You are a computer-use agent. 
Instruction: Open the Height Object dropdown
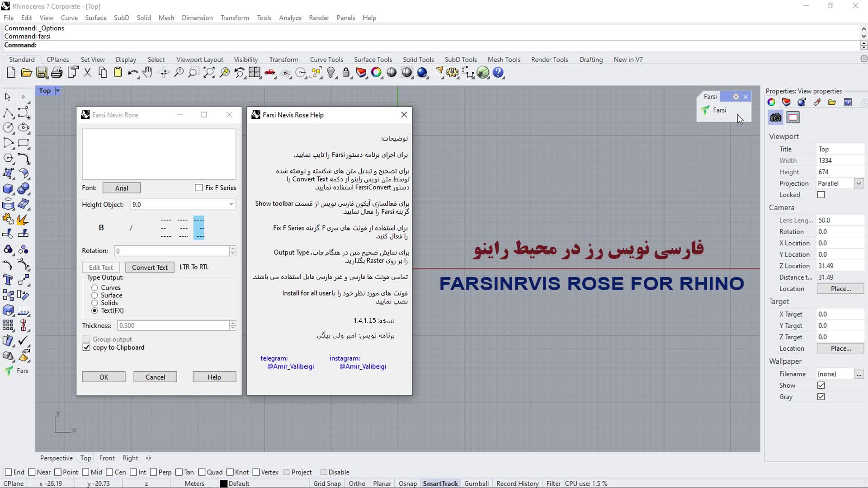tap(231, 204)
